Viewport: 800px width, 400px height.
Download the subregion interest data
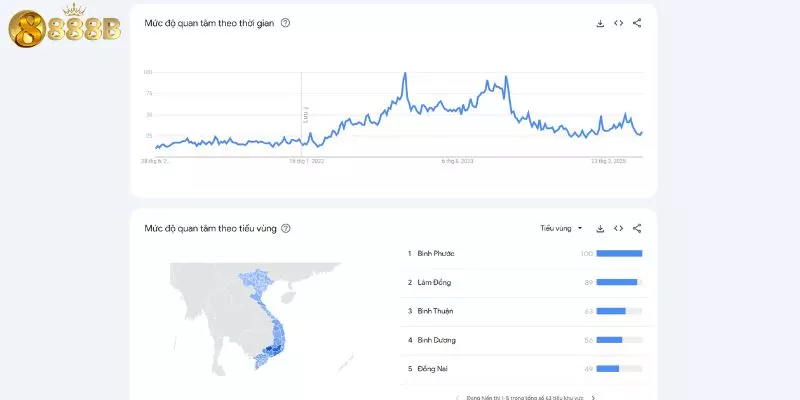tap(600, 228)
